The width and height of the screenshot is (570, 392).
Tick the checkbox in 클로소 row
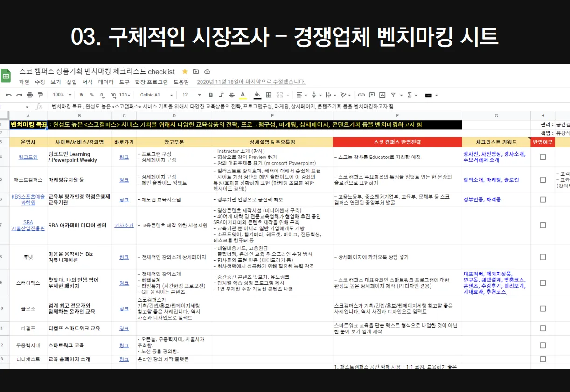(x=542, y=309)
